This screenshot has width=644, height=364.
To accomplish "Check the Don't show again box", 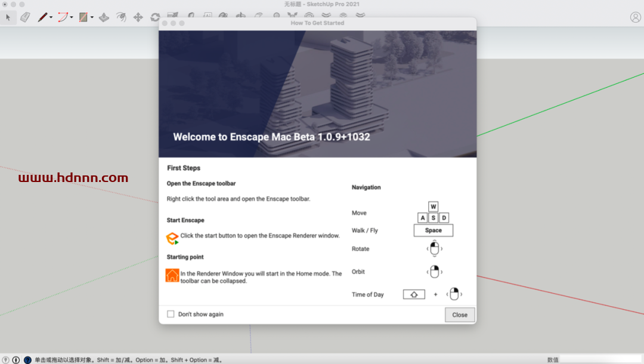I will [171, 314].
